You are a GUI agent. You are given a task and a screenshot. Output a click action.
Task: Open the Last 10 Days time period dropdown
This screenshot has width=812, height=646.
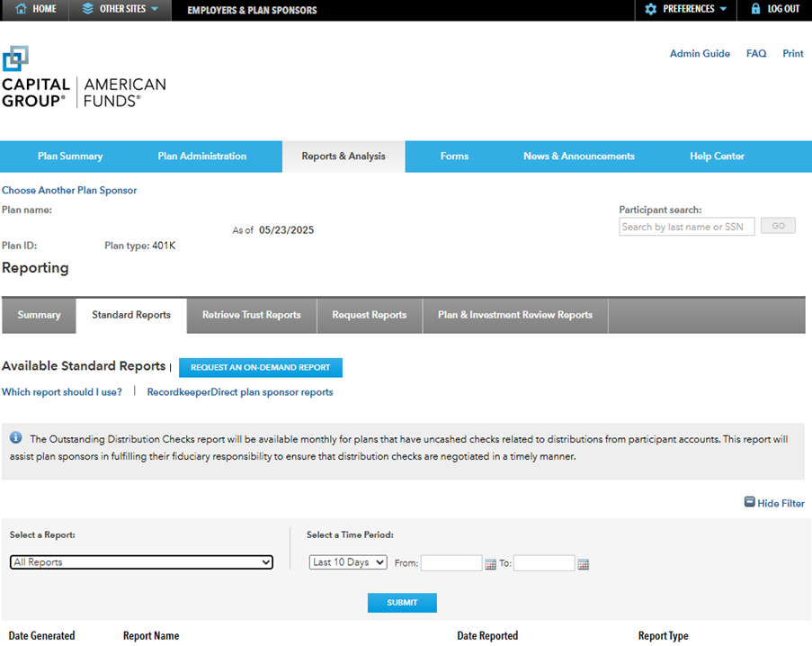(348, 561)
